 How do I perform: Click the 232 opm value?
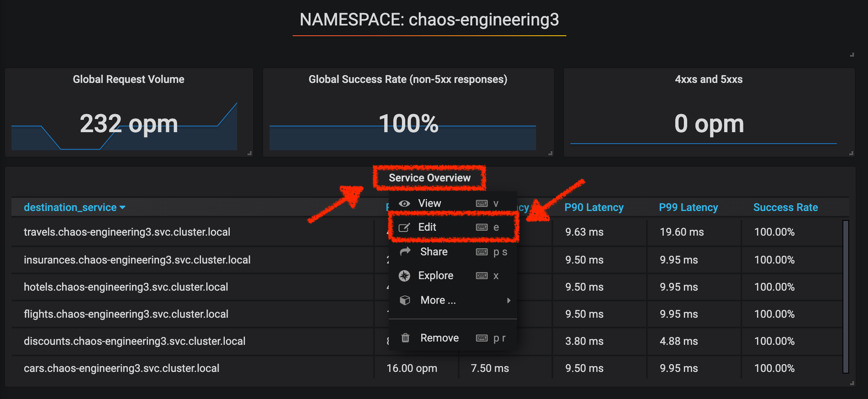(129, 124)
